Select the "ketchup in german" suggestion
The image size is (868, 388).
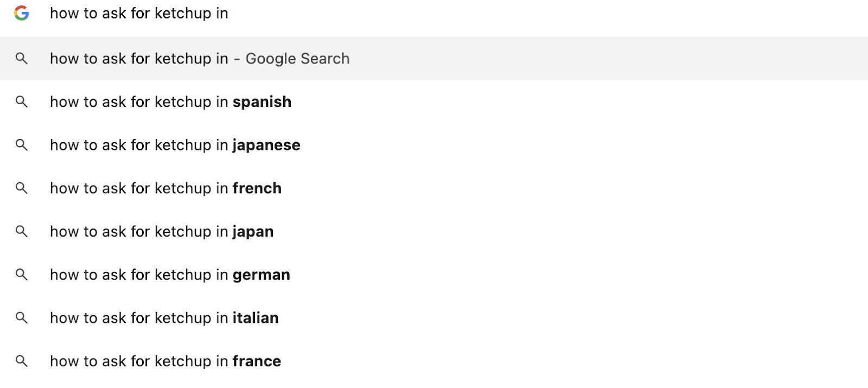[x=170, y=275]
